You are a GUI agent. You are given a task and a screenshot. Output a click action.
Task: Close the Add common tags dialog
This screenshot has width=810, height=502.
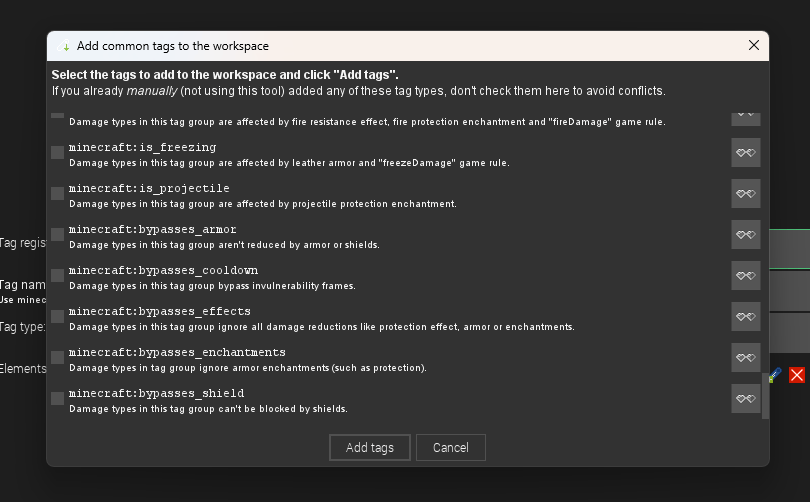(x=754, y=45)
